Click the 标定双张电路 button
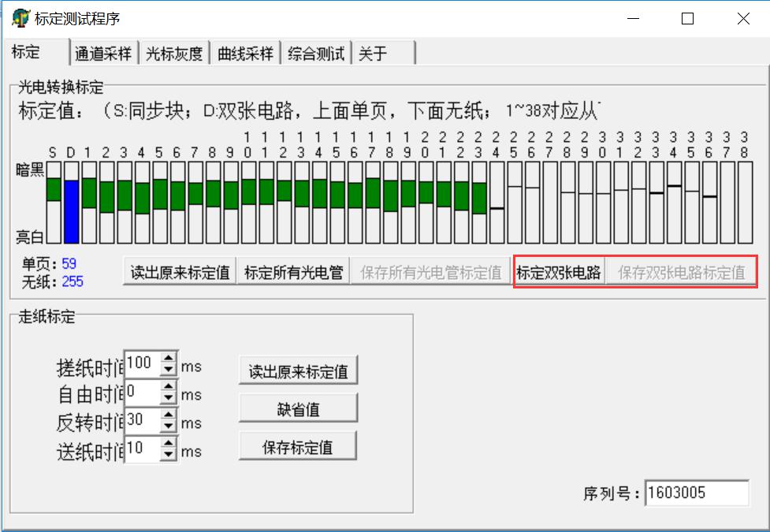 pos(559,272)
